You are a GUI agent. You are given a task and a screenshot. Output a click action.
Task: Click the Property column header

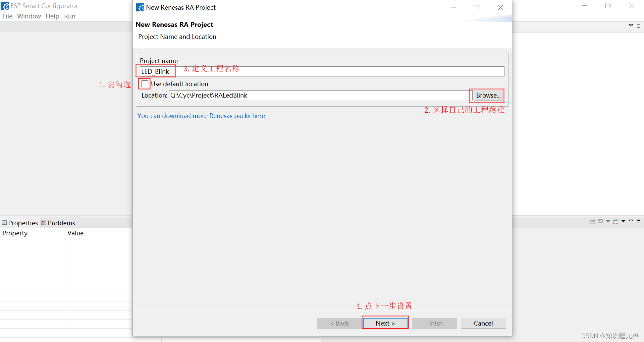(x=33, y=233)
